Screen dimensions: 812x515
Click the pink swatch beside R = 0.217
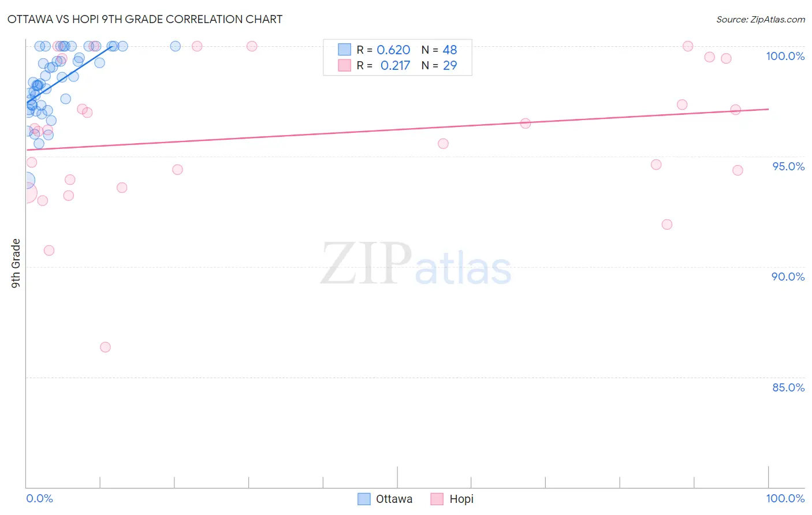[x=345, y=65]
